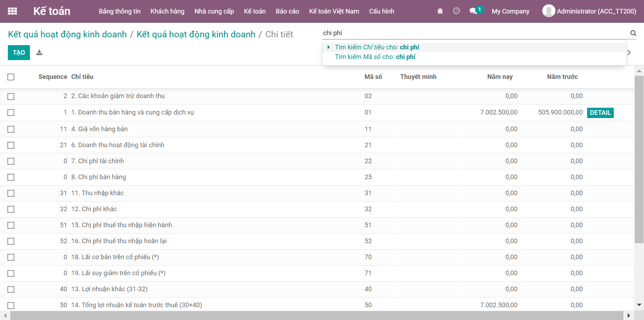The width and height of the screenshot is (644, 320).
Task: Open the apps grid menu icon
Action: pyautogui.click(x=12, y=11)
